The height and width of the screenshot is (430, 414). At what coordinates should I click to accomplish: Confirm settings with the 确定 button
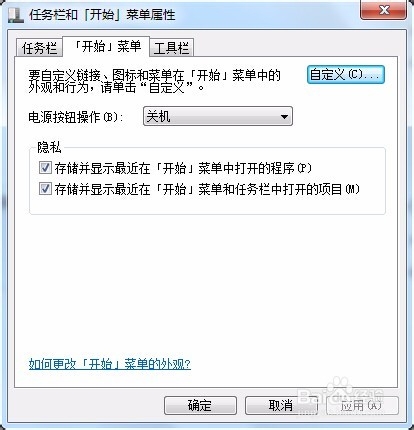point(200,405)
